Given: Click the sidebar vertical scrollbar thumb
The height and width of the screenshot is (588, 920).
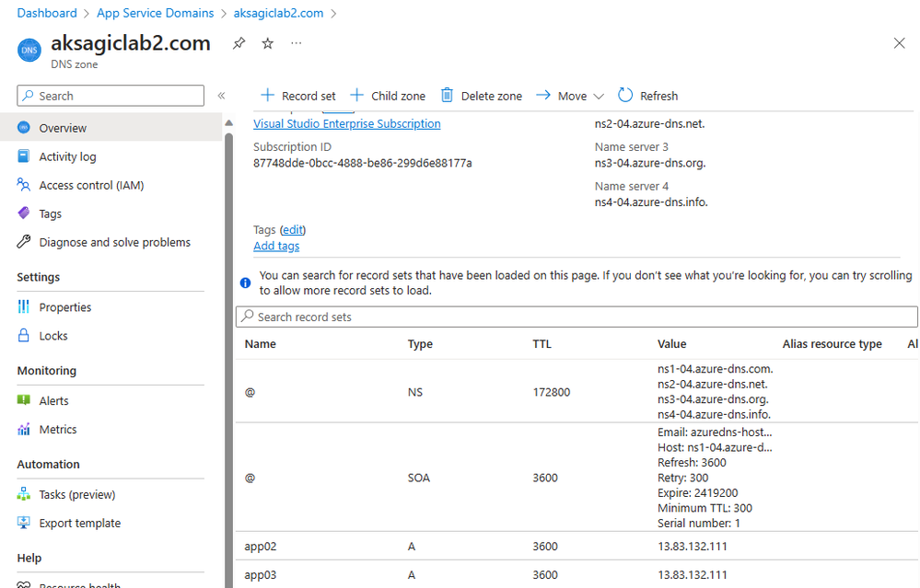Looking at the screenshot, I should pos(228,359).
